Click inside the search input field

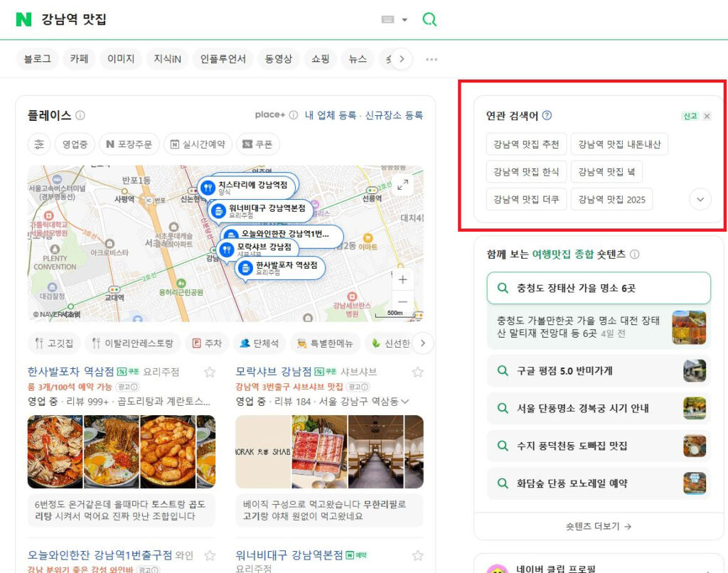tap(206, 19)
